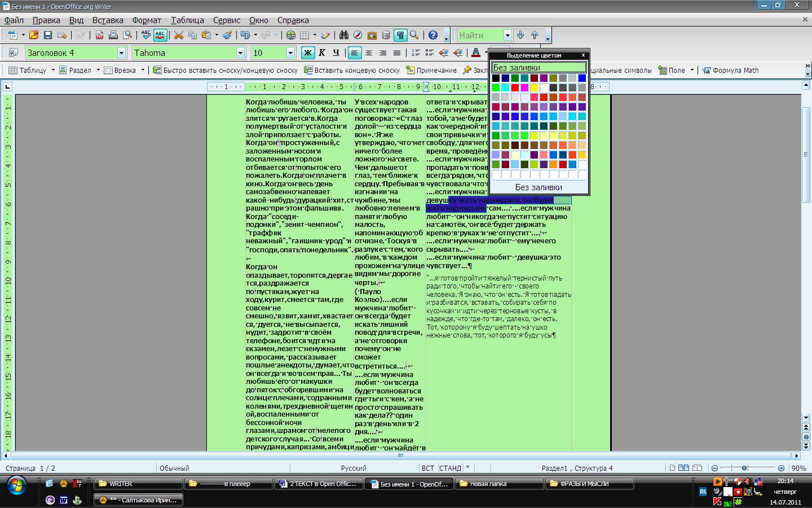Viewport: 812px width, 508px height.
Task: Open Find & Replace binoculars icon
Action: [x=344, y=35]
